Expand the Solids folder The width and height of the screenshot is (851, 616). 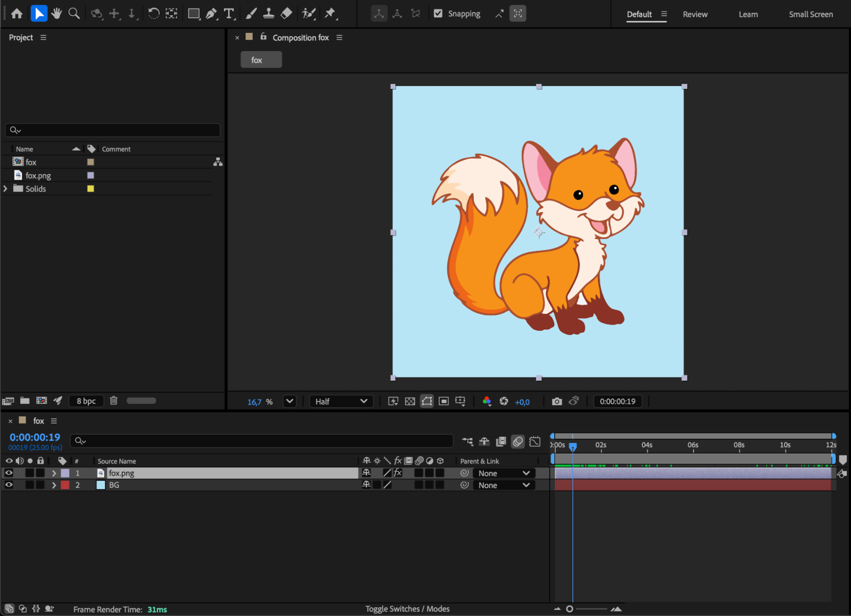click(6, 189)
